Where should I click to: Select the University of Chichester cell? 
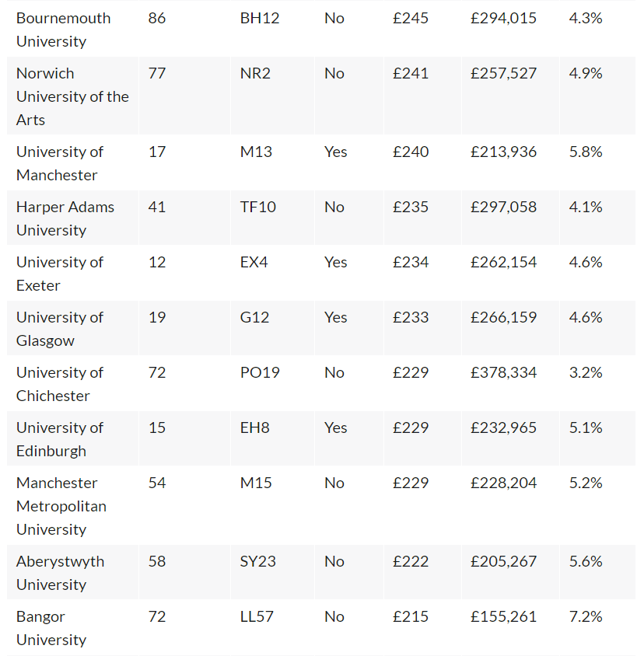point(72,384)
